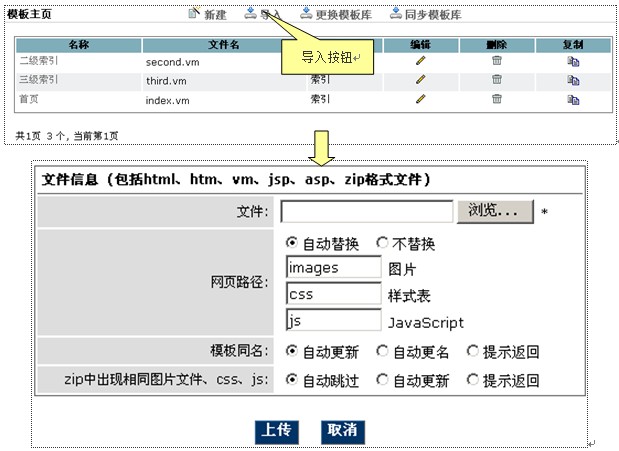Click the 新建 link text

(x=215, y=15)
